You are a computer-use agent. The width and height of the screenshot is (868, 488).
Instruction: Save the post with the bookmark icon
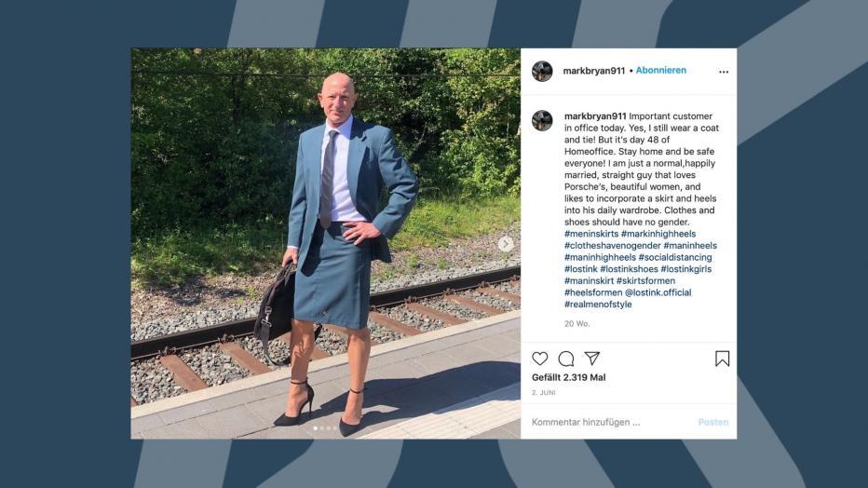click(x=722, y=359)
